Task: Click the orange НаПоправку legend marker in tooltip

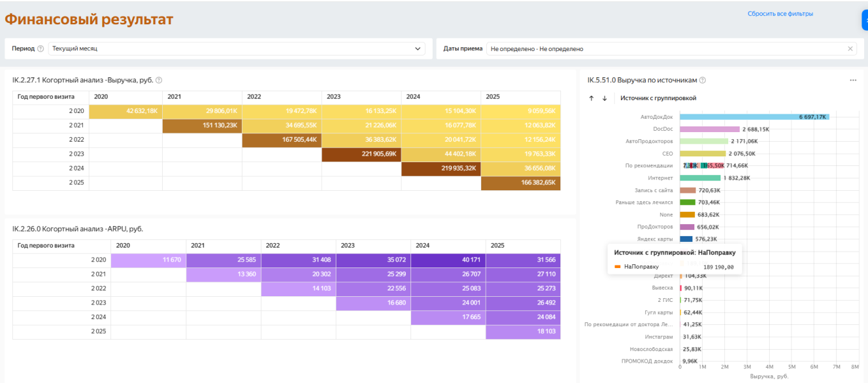Action: tap(617, 267)
